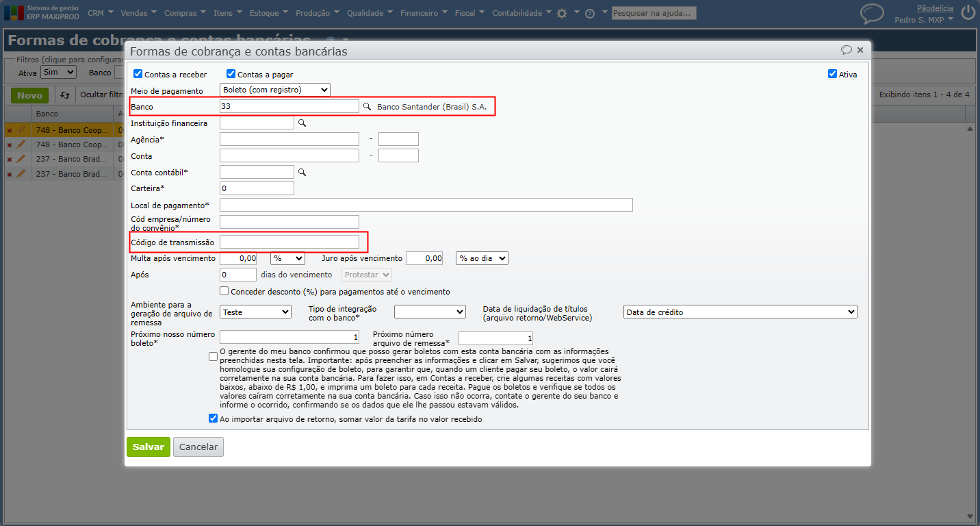Screen dimensions: 980x526
Task: Open Meio de pagamento dropdown
Action: [x=275, y=90]
